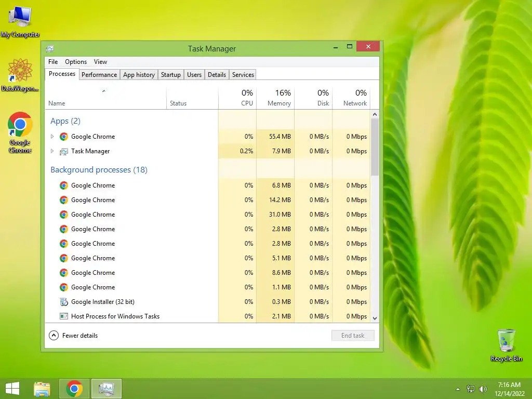Switch to the Performance tab
The image size is (532, 399).
coord(99,75)
